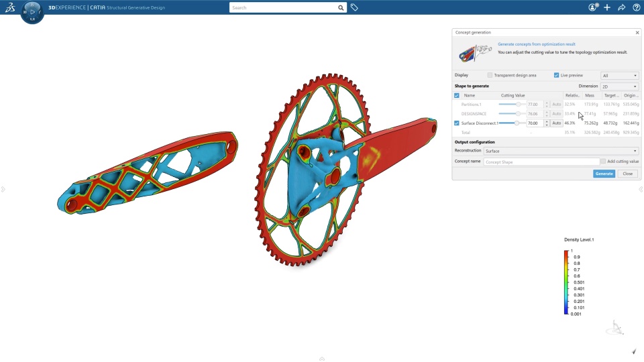Open the user profile icon

click(x=593, y=7)
